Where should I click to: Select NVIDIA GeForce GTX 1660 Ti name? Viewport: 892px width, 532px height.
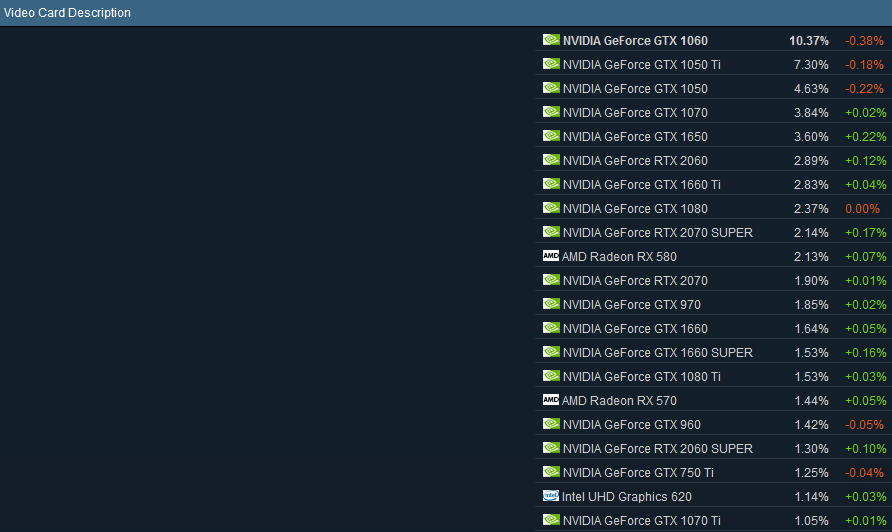point(642,184)
